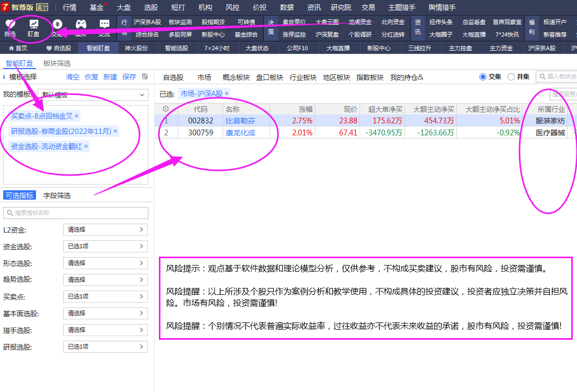
Task: Open the 我的模板 dropdown
Action: [93, 95]
